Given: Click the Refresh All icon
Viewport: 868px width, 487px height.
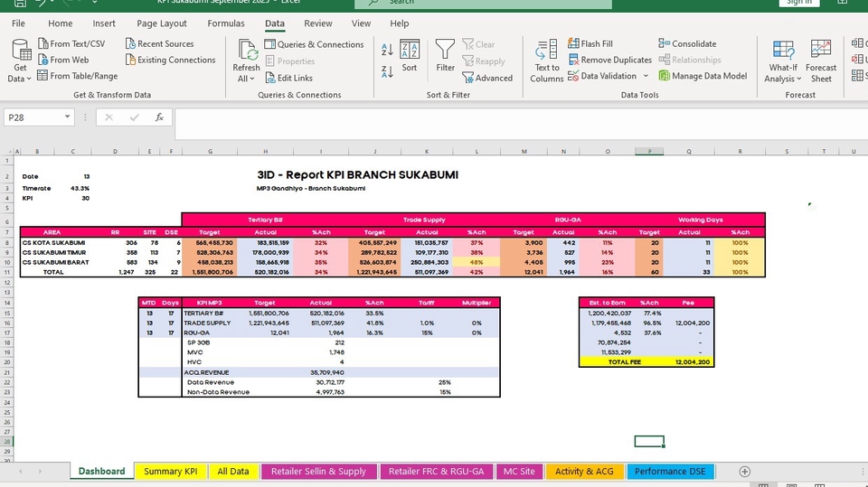Looking at the screenshot, I should [247, 51].
